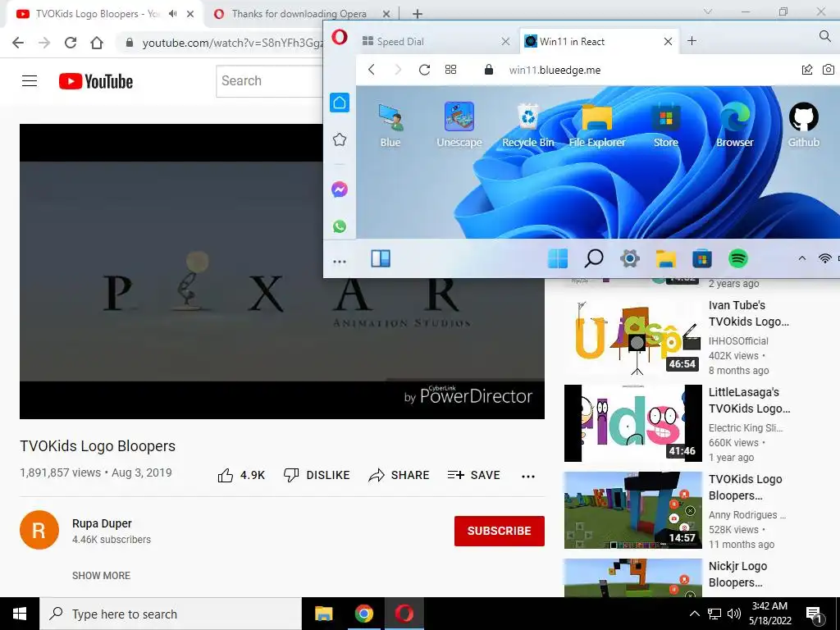Image resolution: width=840 pixels, height=630 pixels.
Task: Open more actions ellipsis under video
Action: click(528, 476)
